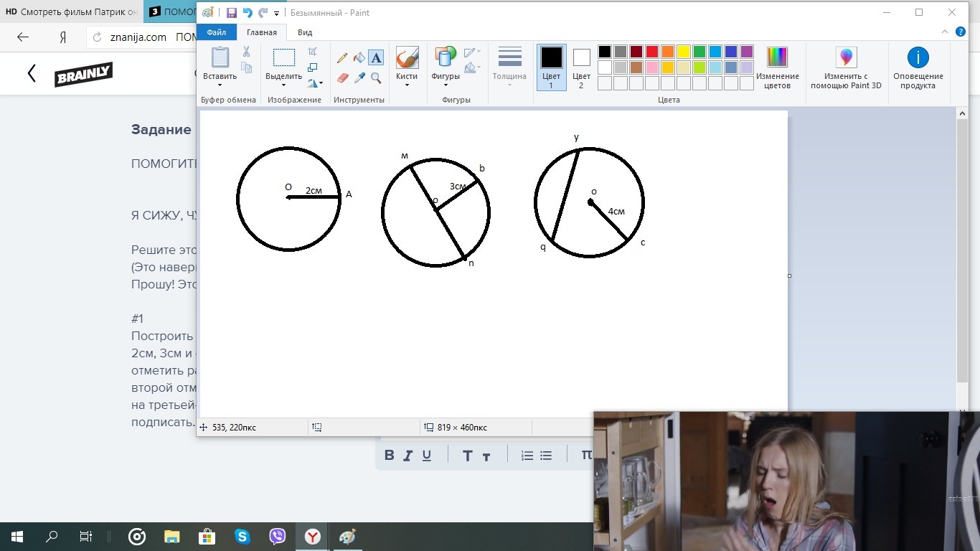Screen dimensions: 980x551
Task: Toggle the Цвет 2 background color selector
Action: coord(581,67)
